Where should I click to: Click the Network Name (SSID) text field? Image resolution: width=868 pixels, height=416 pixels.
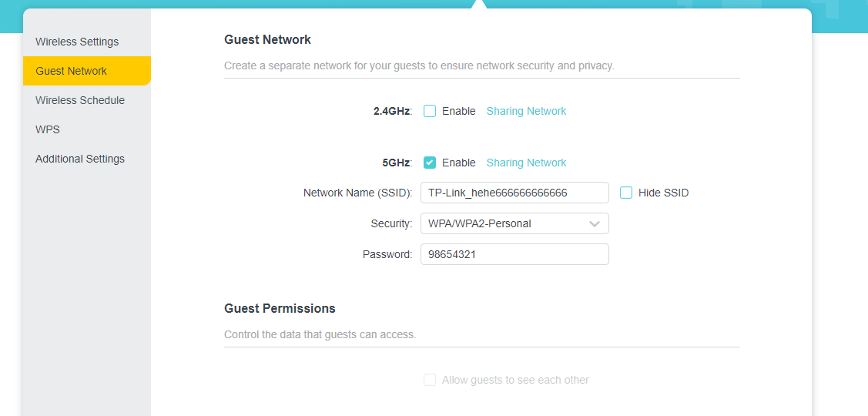pos(514,193)
